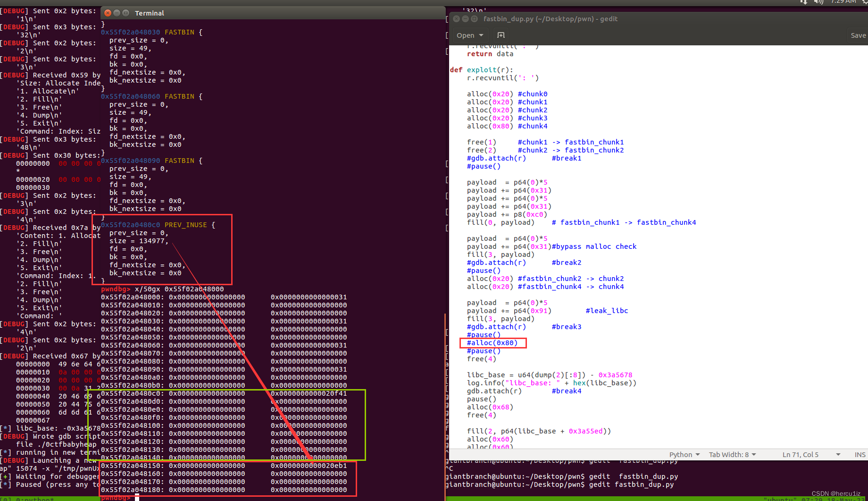Screen dimensions: 868x501
Task: Click the 'log.info("libc_base: "' line
Action: 551,383
